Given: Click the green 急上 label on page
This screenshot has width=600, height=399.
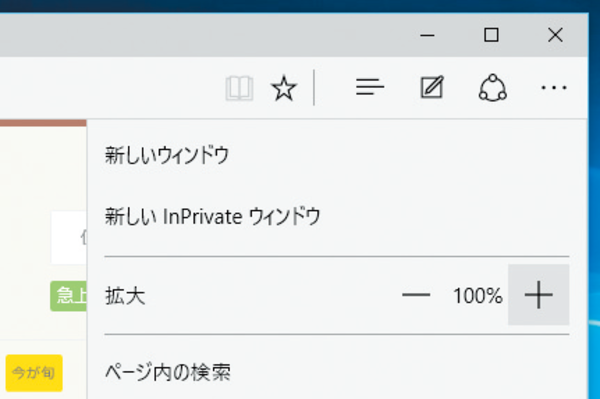Looking at the screenshot, I should [x=68, y=296].
